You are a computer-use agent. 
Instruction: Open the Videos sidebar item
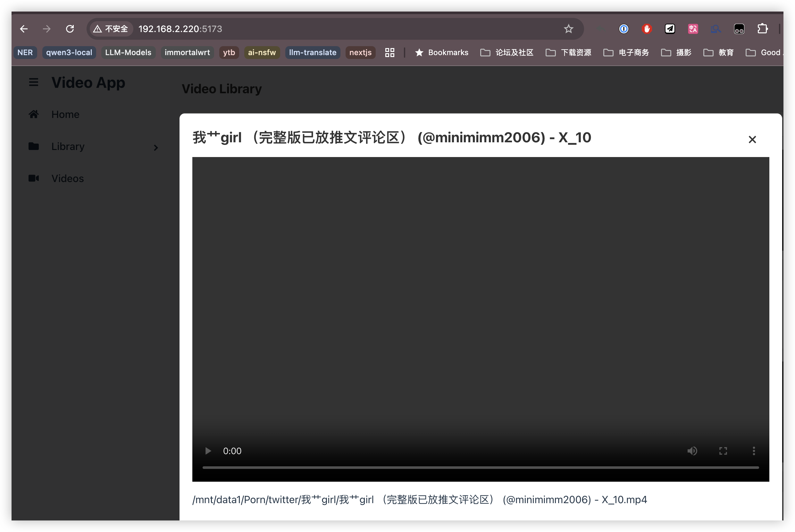tap(67, 179)
